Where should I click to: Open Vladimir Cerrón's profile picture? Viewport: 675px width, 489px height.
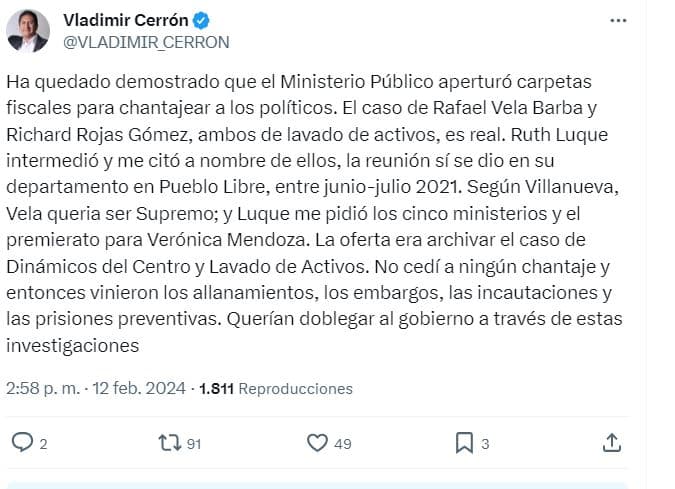[x=28, y=31]
